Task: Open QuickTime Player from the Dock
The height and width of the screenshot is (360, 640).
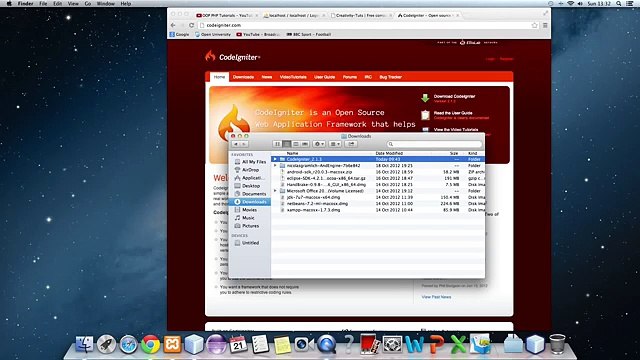Action: (326, 344)
